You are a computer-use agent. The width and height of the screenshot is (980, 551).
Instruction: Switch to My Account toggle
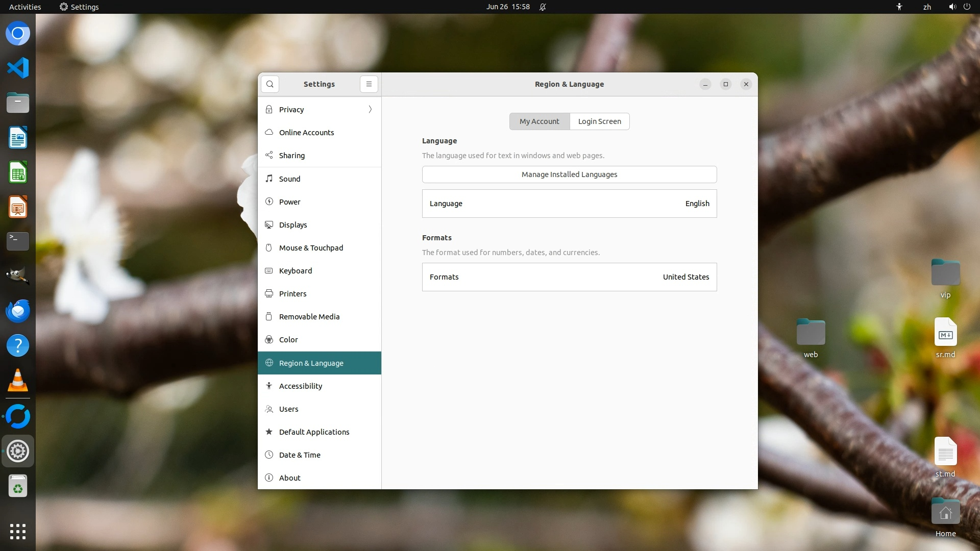coord(539,121)
